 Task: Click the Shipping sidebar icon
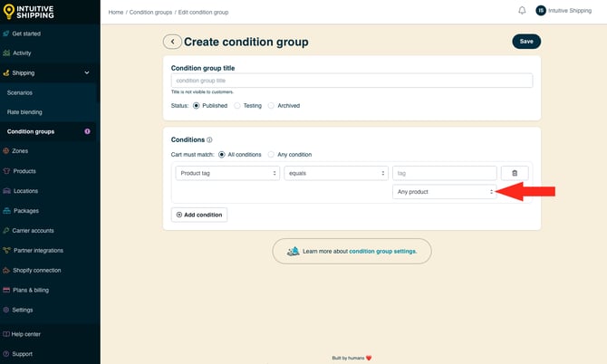point(5,72)
